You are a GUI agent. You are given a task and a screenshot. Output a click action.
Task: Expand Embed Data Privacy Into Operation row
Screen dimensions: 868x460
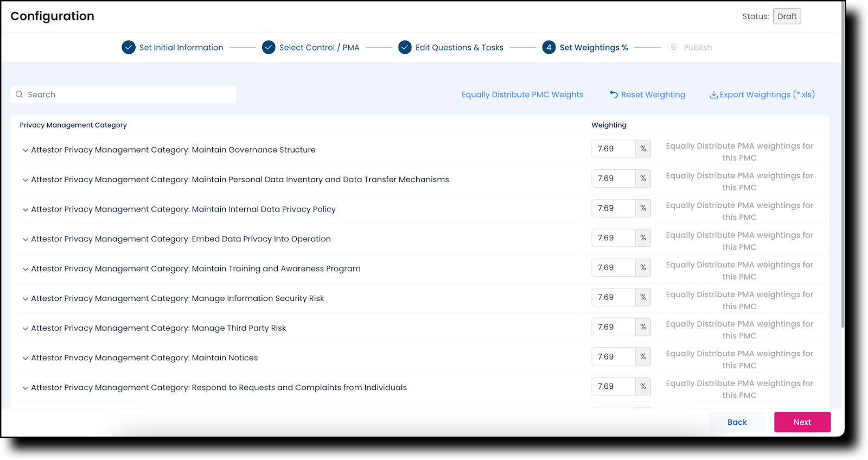[25, 239]
